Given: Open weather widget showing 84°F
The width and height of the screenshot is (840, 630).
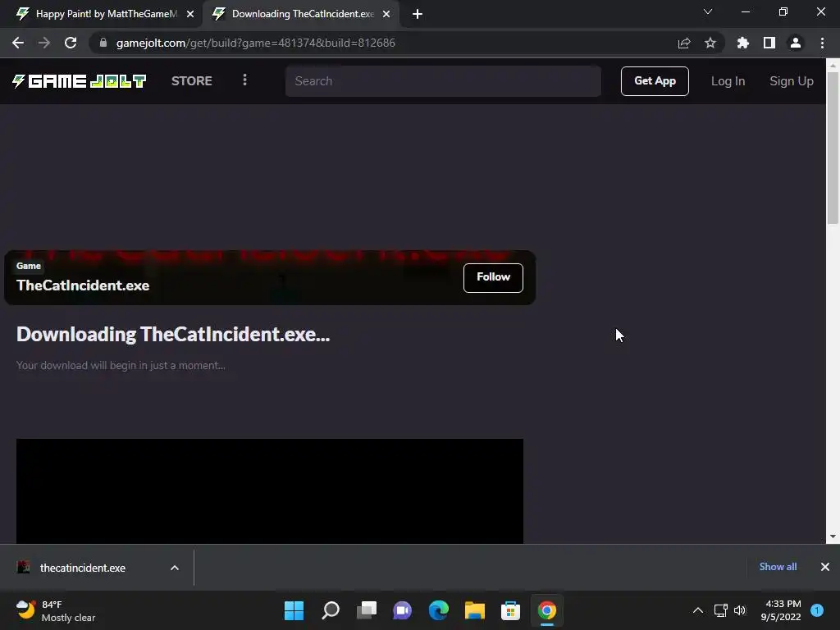Looking at the screenshot, I should pos(55,610).
